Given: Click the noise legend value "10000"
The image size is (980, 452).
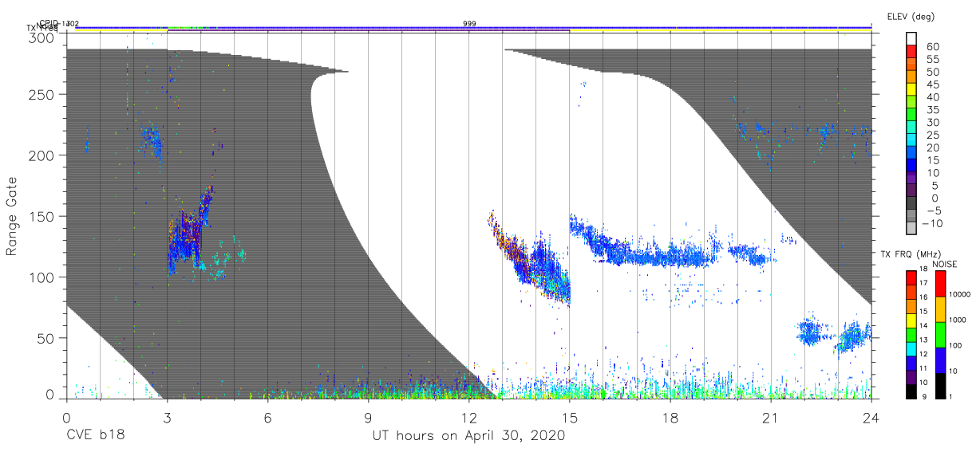Looking at the screenshot, I should [x=960, y=295].
